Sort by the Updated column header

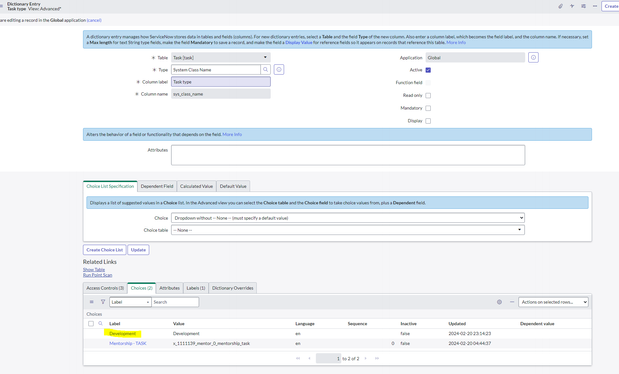click(457, 323)
